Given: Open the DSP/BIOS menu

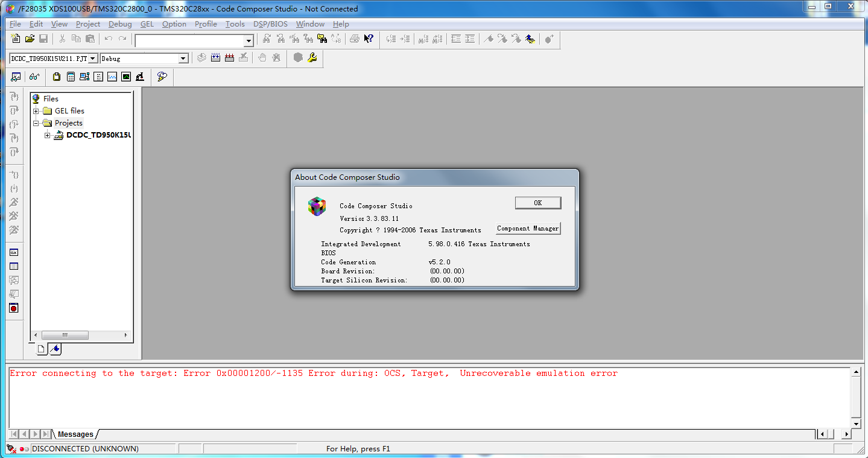Looking at the screenshot, I should tap(270, 24).
